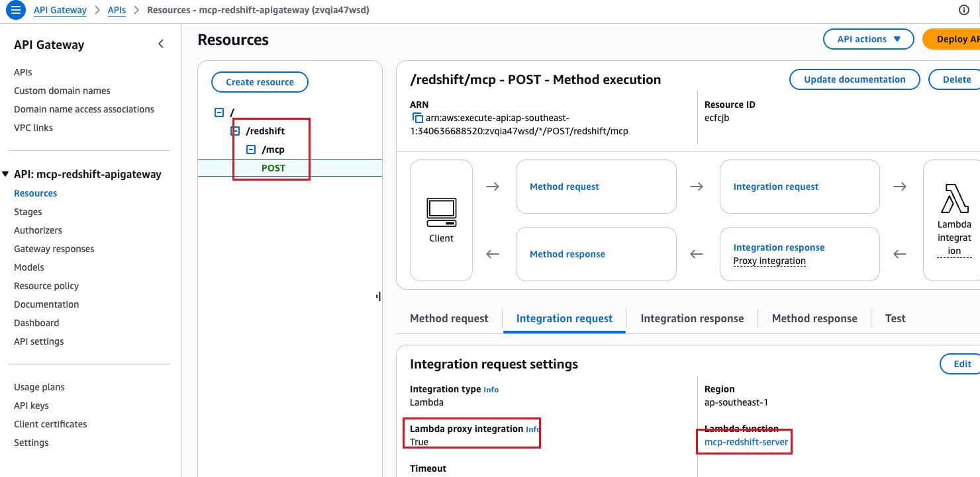Click the Create resource button
Viewport: 980px width, 477px height.
(x=260, y=82)
